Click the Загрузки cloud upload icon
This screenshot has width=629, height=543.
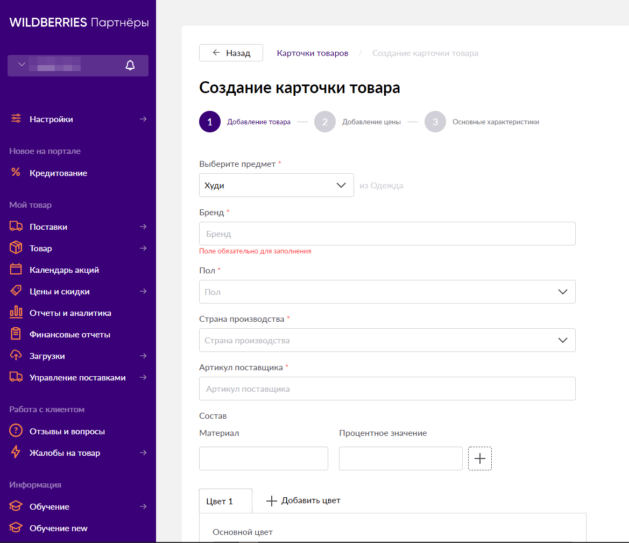coord(16,355)
